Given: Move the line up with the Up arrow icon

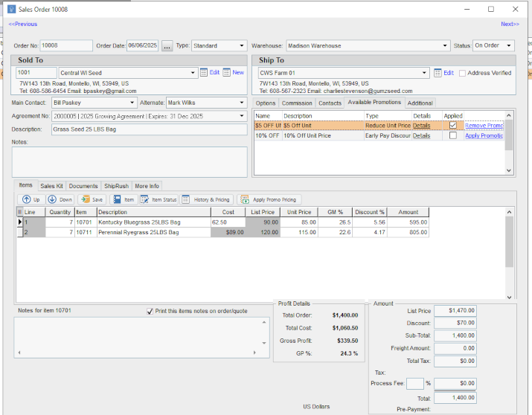Looking at the screenshot, I should pyautogui.click(x=27, y=199).
